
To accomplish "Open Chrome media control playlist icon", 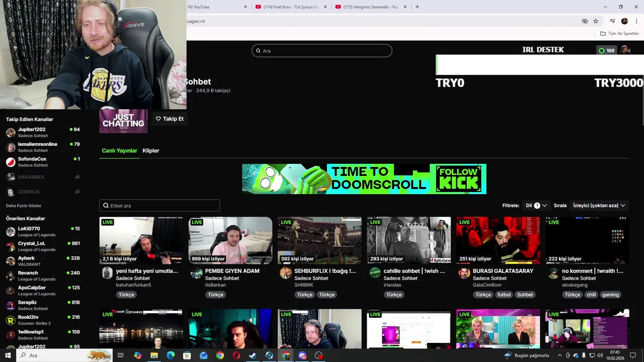I will 612,21.
